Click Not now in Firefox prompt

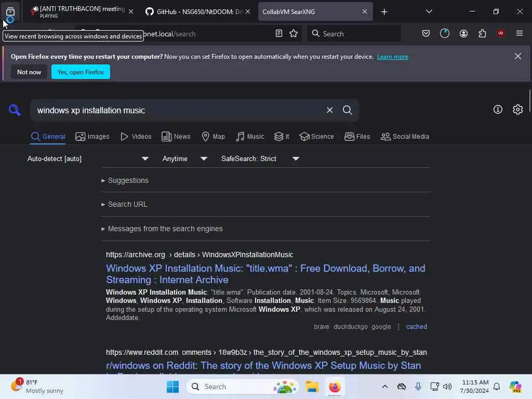click(29, 72)
